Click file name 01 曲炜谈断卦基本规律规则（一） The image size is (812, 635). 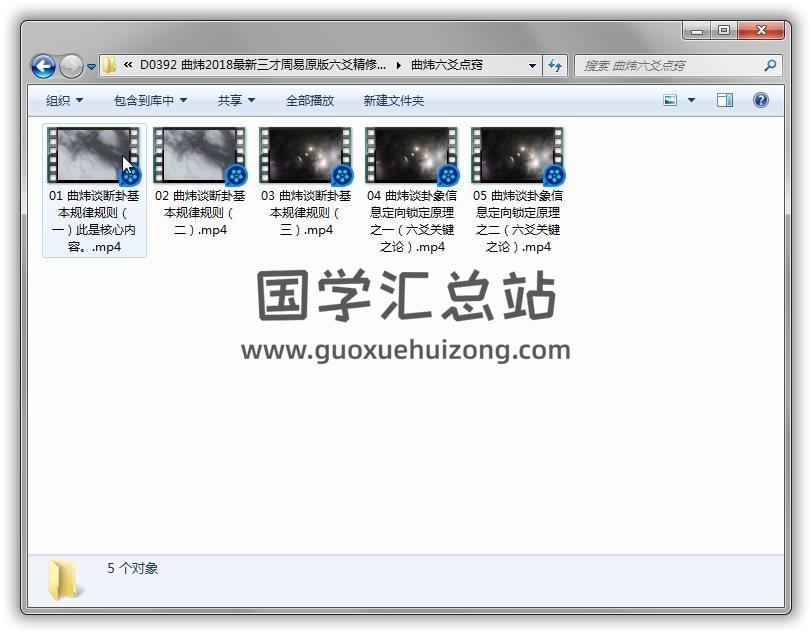(94, 221)
